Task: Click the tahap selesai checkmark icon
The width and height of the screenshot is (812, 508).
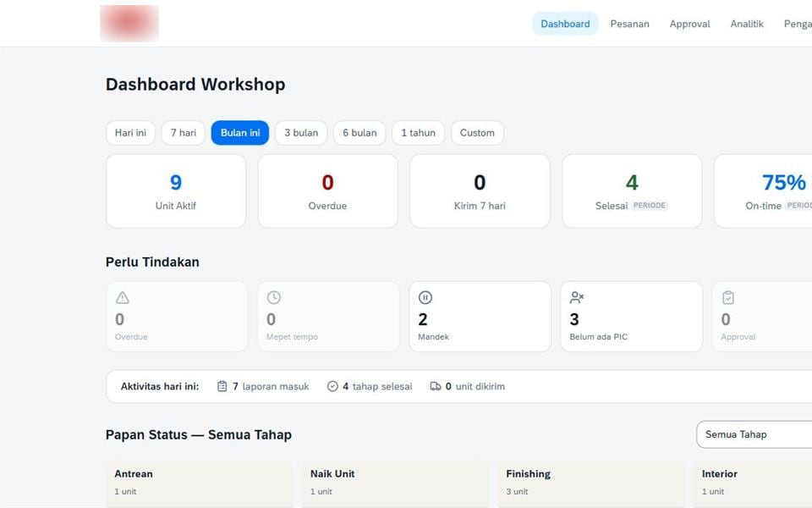Action: (x=332, y=386)
